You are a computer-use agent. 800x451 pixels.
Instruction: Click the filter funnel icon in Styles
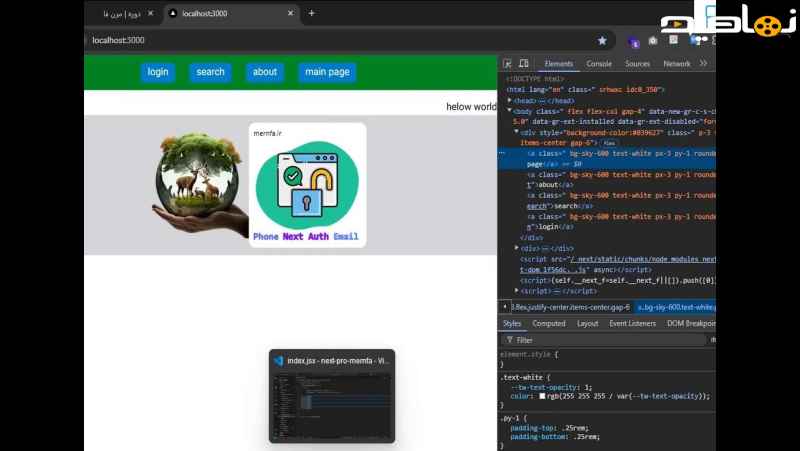pyautogui.click(x=509, y=340)
